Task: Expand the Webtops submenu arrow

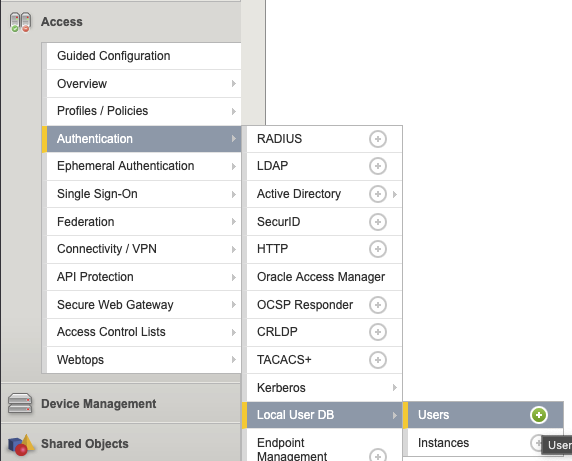Action: [234, 360]
